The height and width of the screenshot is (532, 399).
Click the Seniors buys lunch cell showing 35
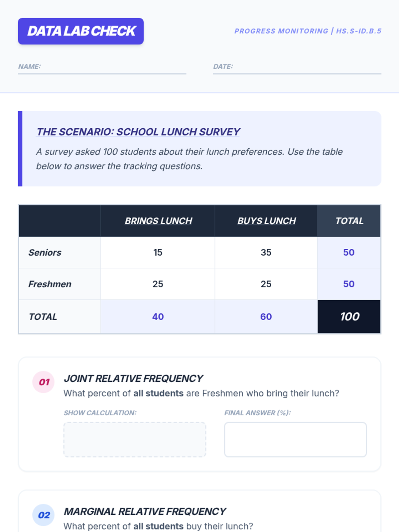pos(266,252)
